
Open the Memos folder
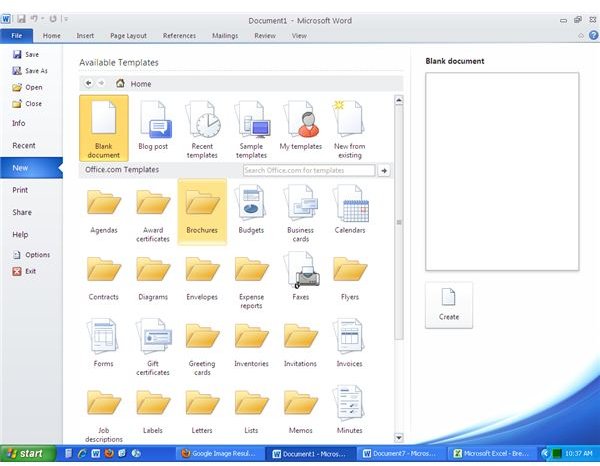point(300,411)
